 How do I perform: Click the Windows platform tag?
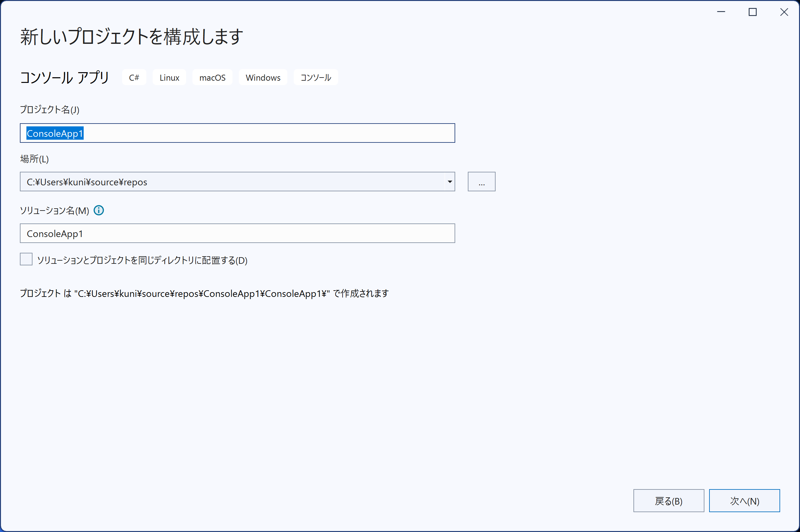click(263, 77)
